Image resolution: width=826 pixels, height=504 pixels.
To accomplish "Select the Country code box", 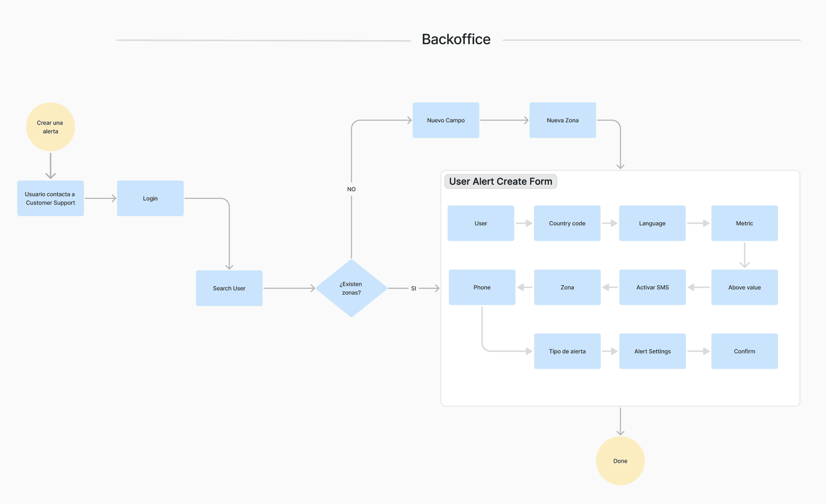I will pos(567,223).
